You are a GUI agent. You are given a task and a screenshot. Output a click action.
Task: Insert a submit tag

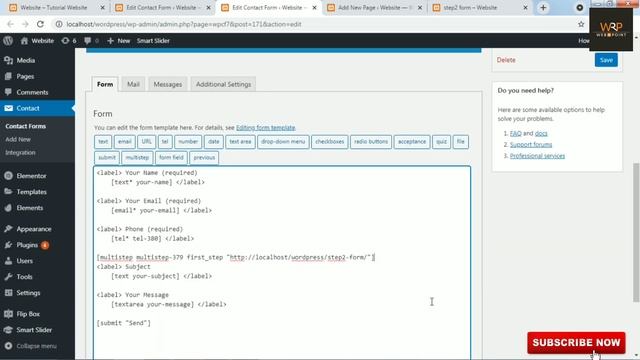coord(107,158)
